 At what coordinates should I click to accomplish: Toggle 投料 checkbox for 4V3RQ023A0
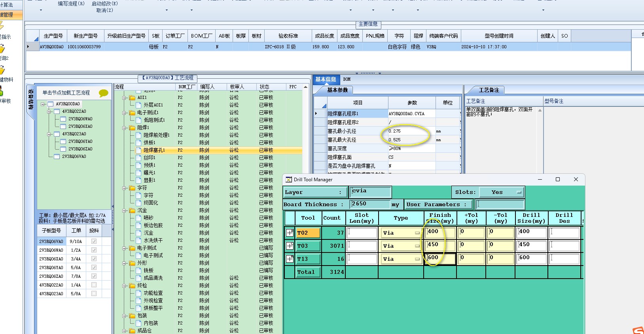(94, 294)
